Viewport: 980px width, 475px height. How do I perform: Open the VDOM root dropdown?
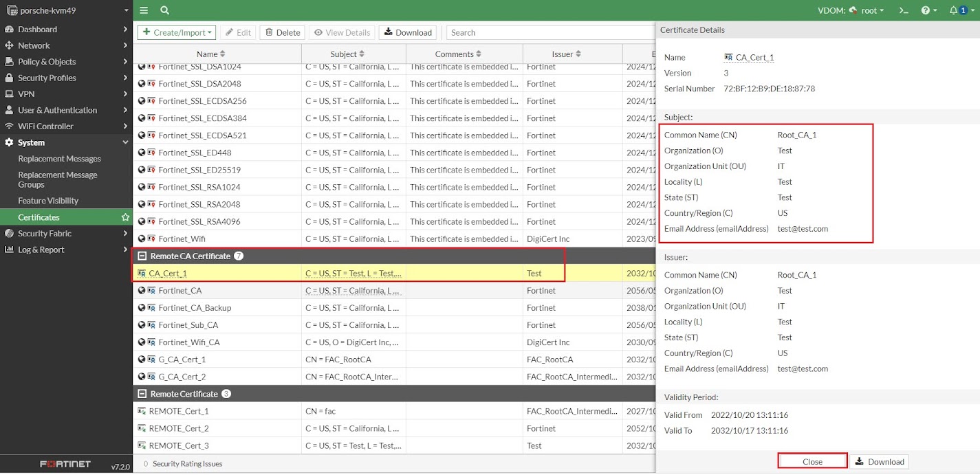point(867,10)
